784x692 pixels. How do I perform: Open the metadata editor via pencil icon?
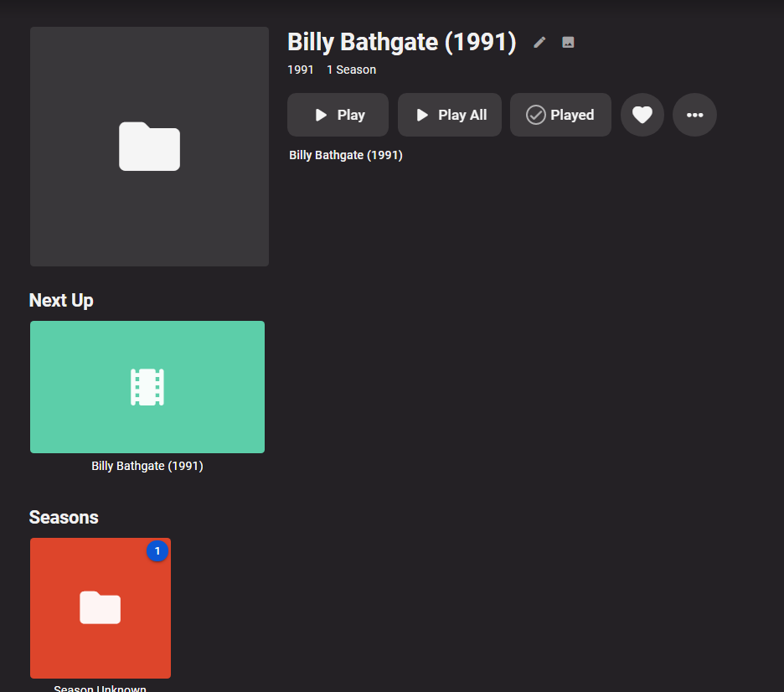pos(539,42)
